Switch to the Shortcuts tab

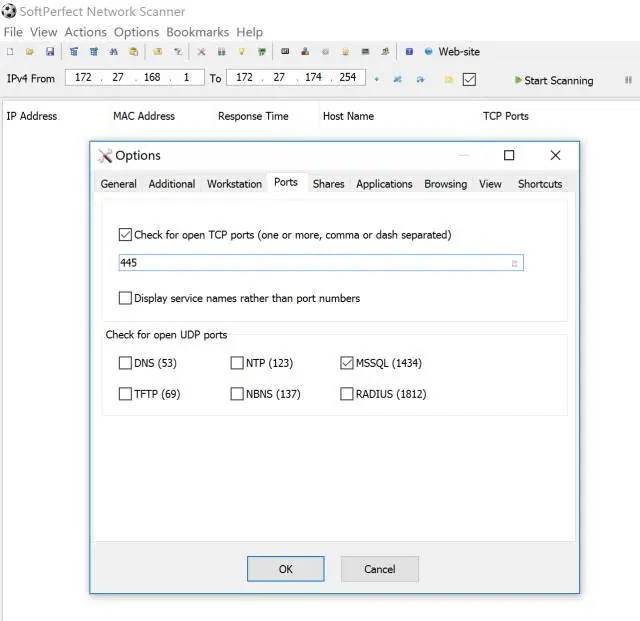click(x=540, y=184)
